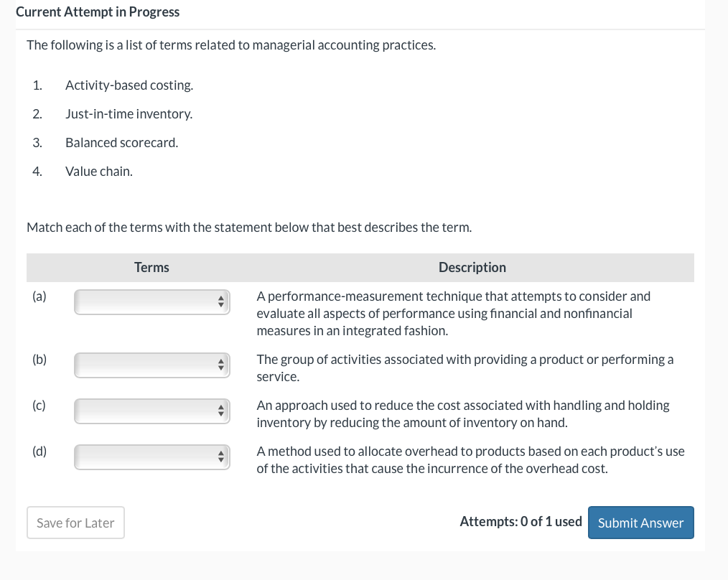The height and width of the screenshot is (580, 728).
Task: Click the Just-in-time inventory term
Action: tap(129, 114)
